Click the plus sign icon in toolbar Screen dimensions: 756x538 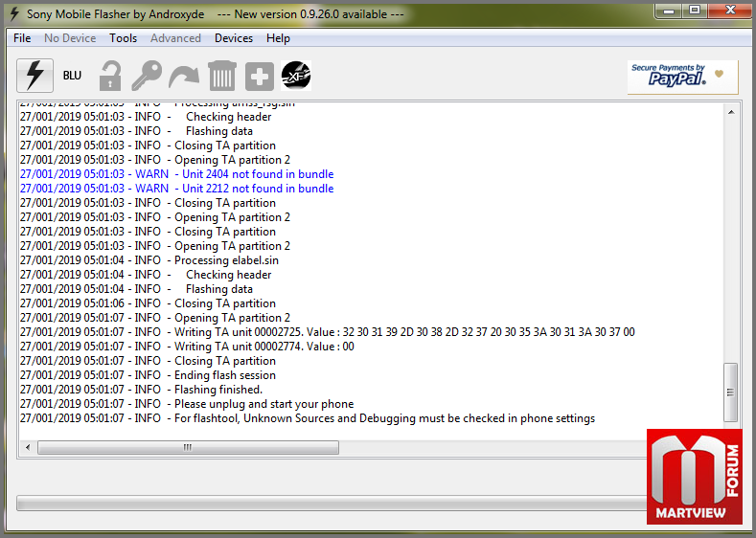260,76
